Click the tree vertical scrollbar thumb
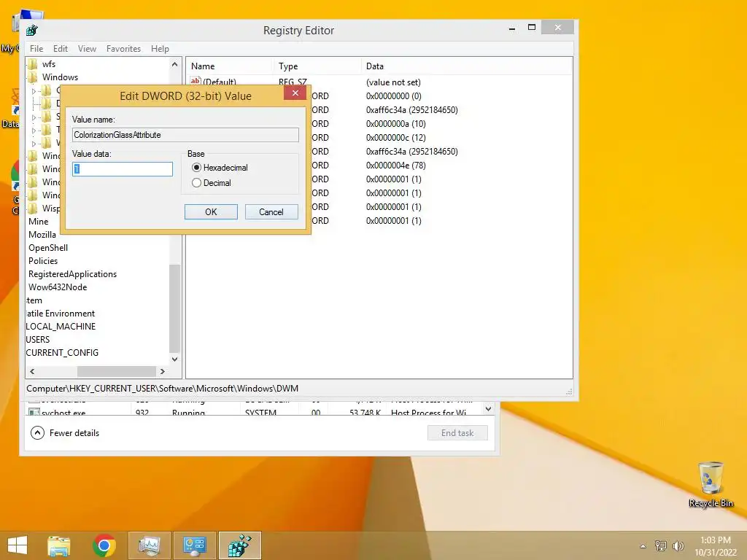This screenshot has height=560, width=747. pyautogui.click(x=174, y=308)
